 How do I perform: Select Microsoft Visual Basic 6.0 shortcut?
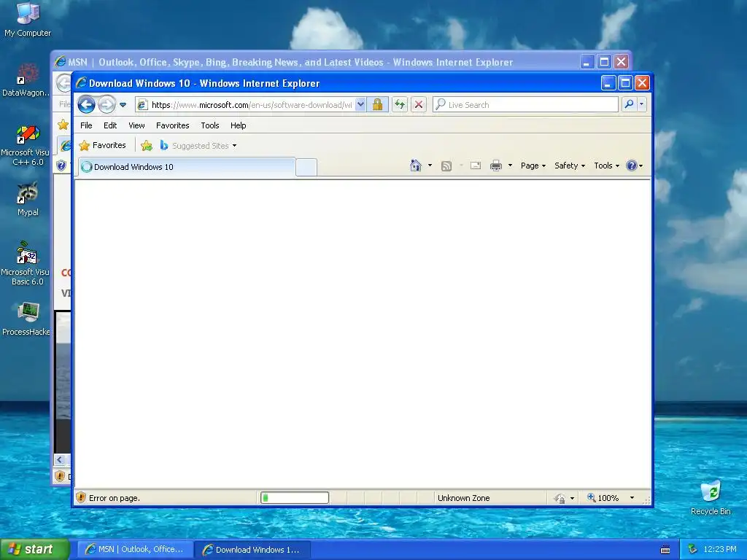(x=26, y=263)
